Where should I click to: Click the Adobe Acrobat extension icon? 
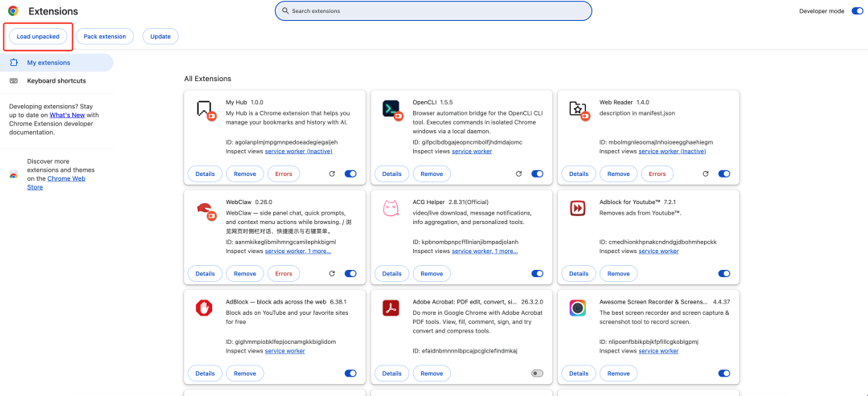(391, 308)
